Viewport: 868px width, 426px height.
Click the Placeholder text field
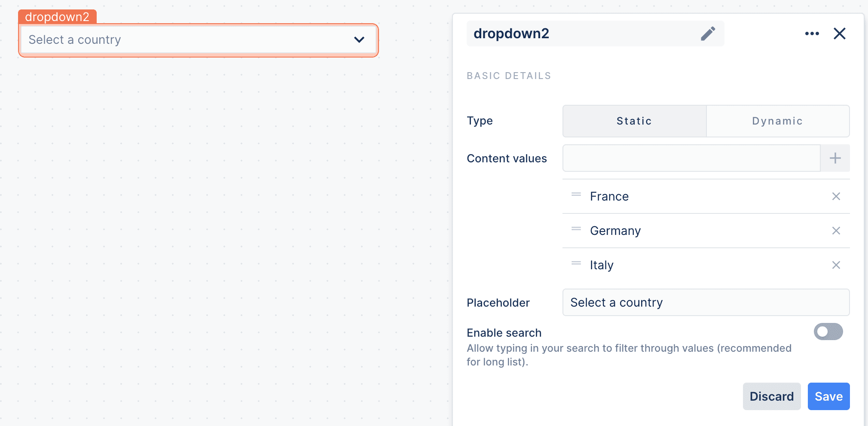click(706, 302)
